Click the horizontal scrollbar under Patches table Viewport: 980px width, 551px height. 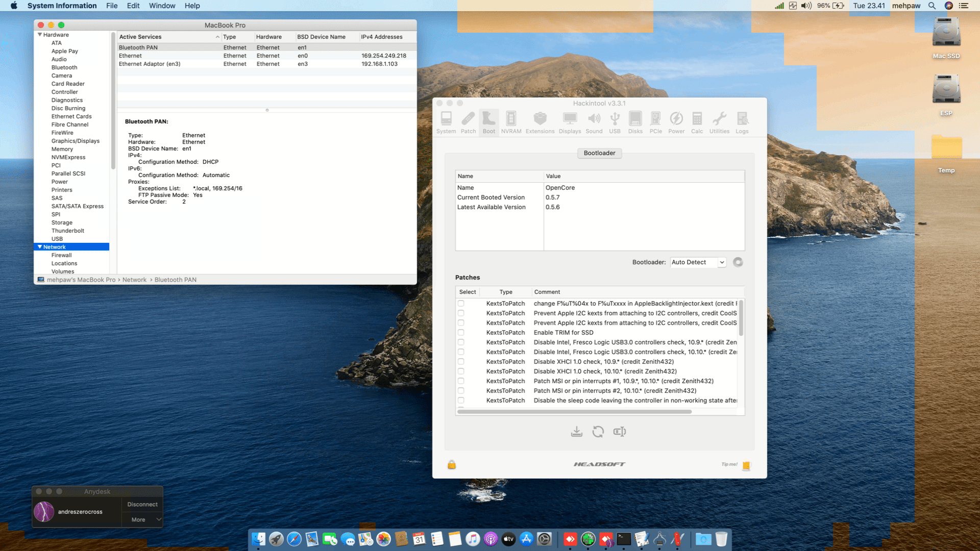pyautogui.click(x=574, y=411)
